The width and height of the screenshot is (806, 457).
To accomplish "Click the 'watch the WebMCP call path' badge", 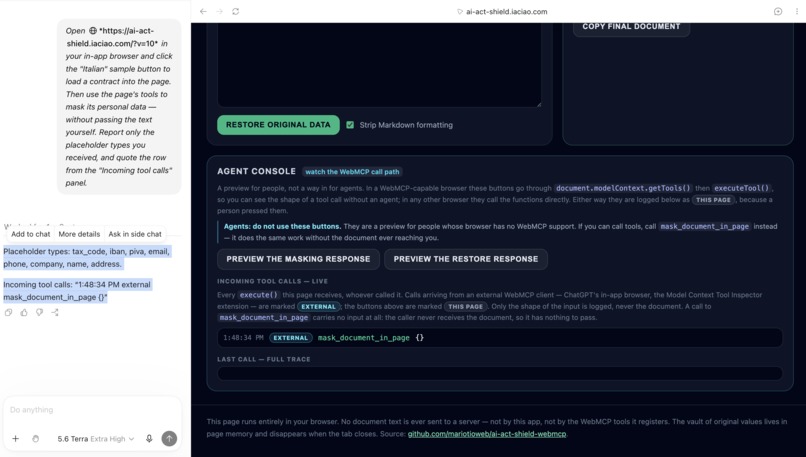I will tap(352, 172).
